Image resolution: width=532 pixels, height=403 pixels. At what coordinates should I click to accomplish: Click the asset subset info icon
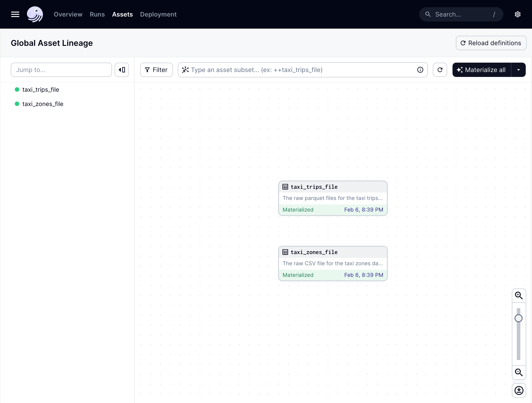tap(420, 70)
